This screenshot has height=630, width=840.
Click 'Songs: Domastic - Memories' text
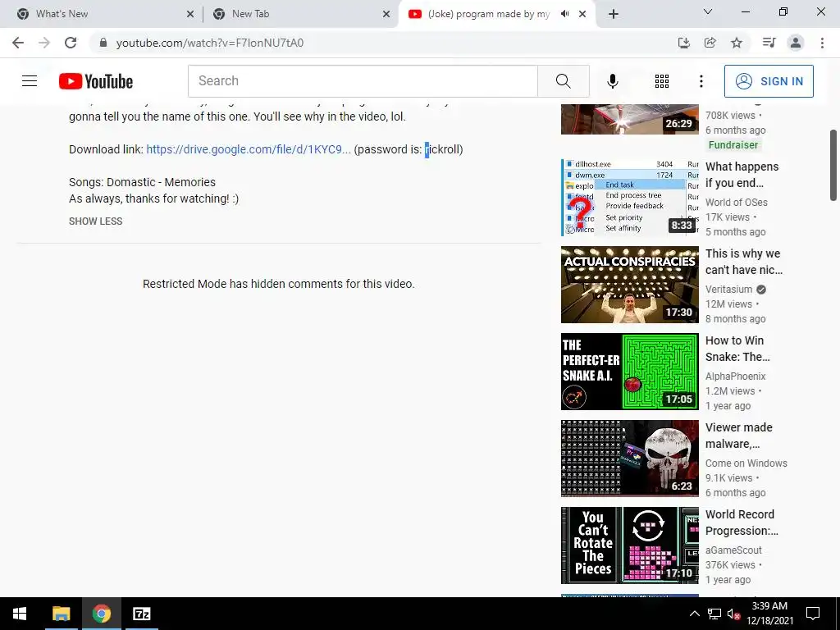142,182
